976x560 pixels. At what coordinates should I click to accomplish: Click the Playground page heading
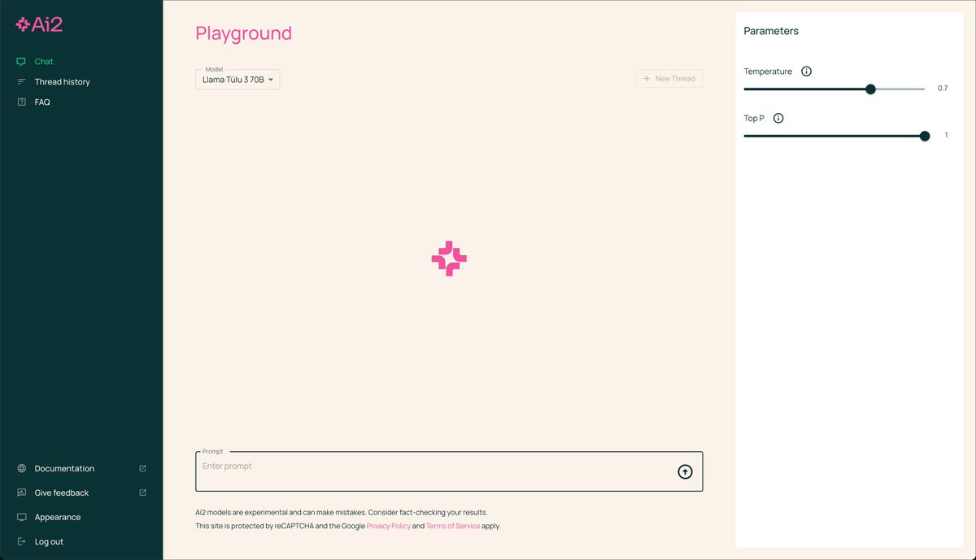[243, 34]
